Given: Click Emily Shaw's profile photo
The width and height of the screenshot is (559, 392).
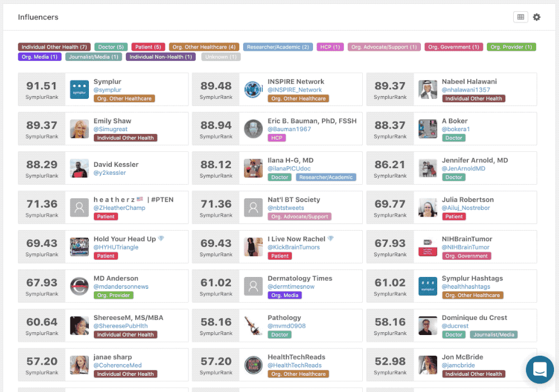Looking at the screenshot, I should [79, 129].
